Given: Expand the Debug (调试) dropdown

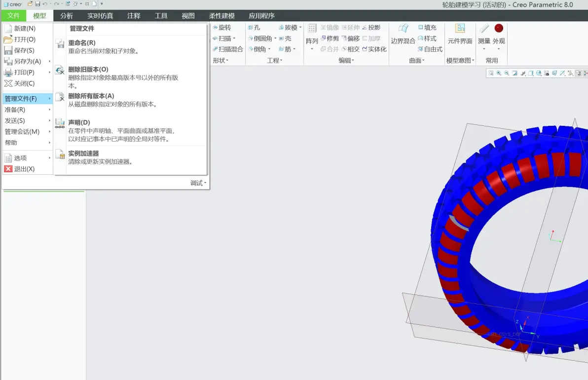Looking at the screenshot, I should point(198,183).
